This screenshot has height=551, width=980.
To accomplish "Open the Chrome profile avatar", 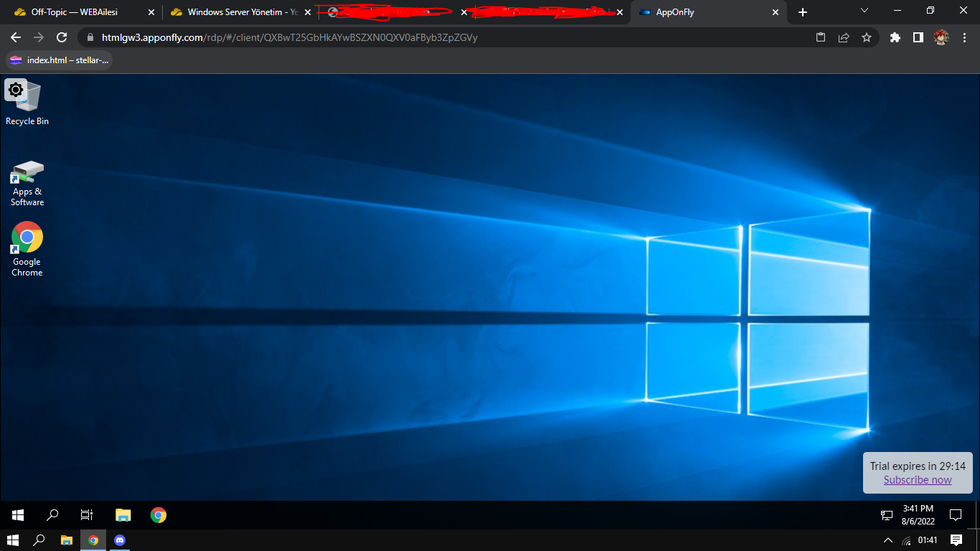I will [x=941, y=37].
